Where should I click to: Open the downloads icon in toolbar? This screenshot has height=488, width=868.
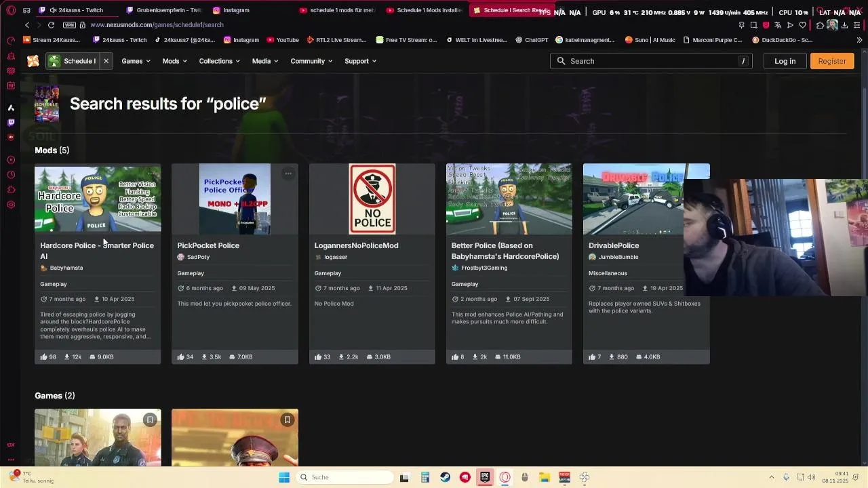[844, 25]
